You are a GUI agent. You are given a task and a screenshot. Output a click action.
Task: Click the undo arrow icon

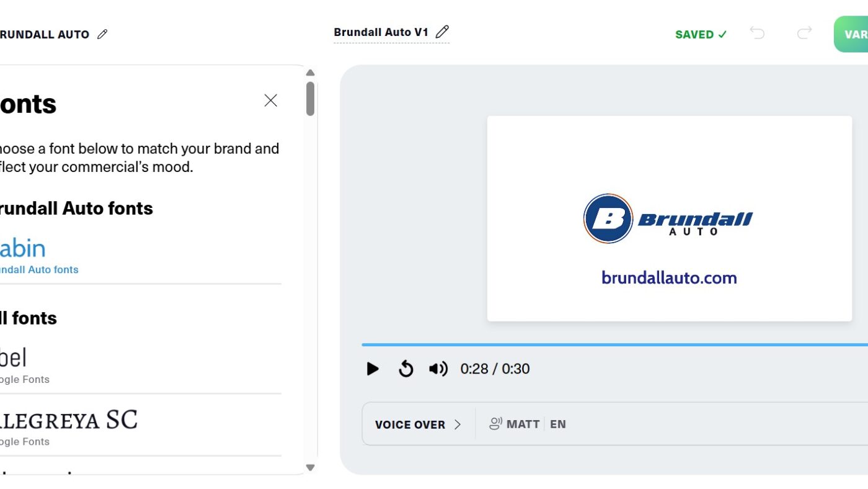pos(757,34)
